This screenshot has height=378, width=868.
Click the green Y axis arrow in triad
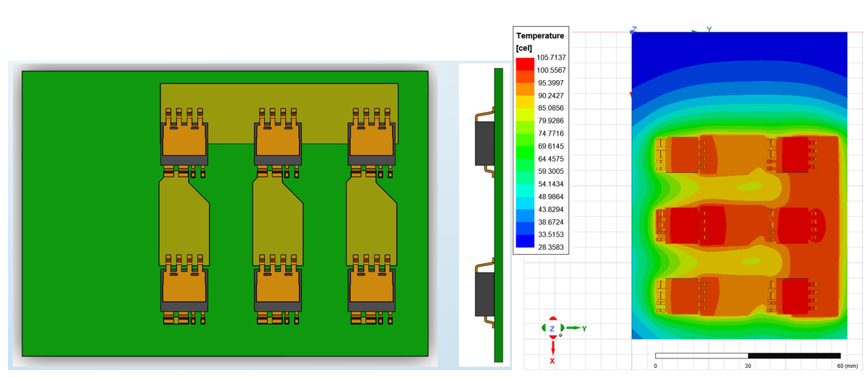tap(576, 328)
